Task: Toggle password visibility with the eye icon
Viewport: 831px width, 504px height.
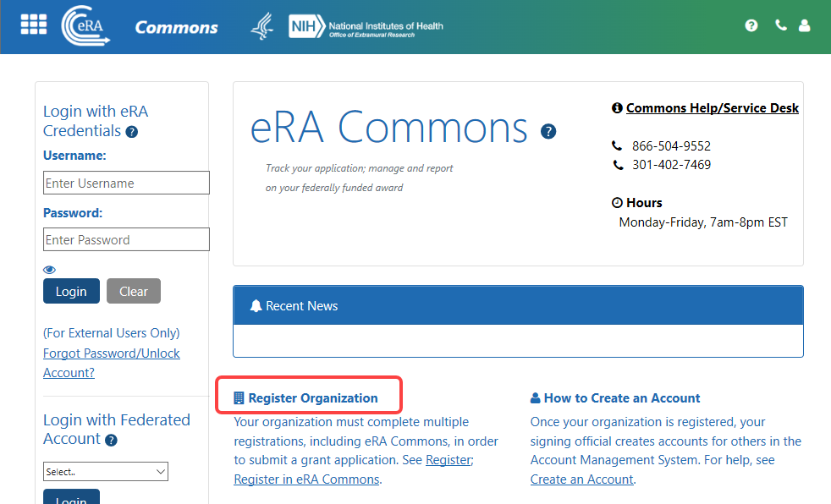Action: click(49, 269)
